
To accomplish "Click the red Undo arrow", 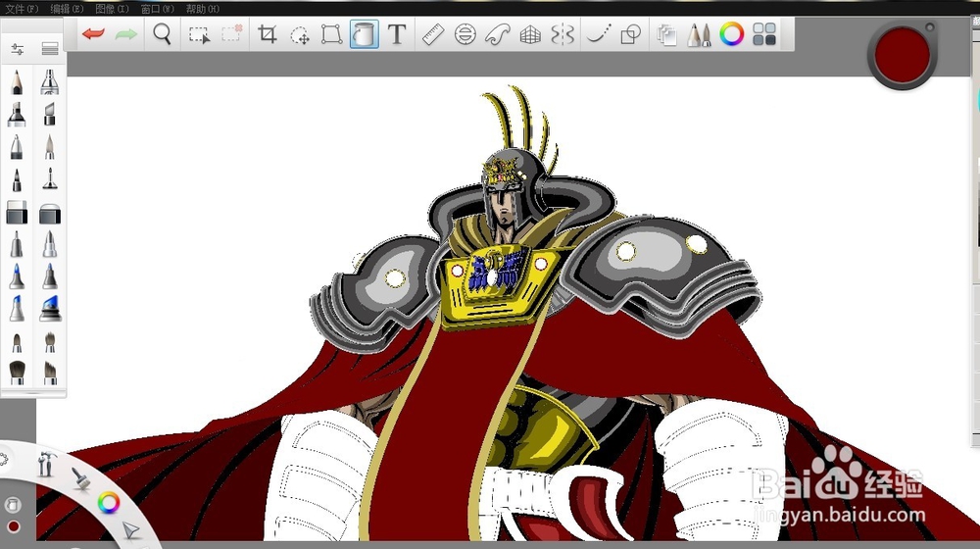I will pos(93,33).
